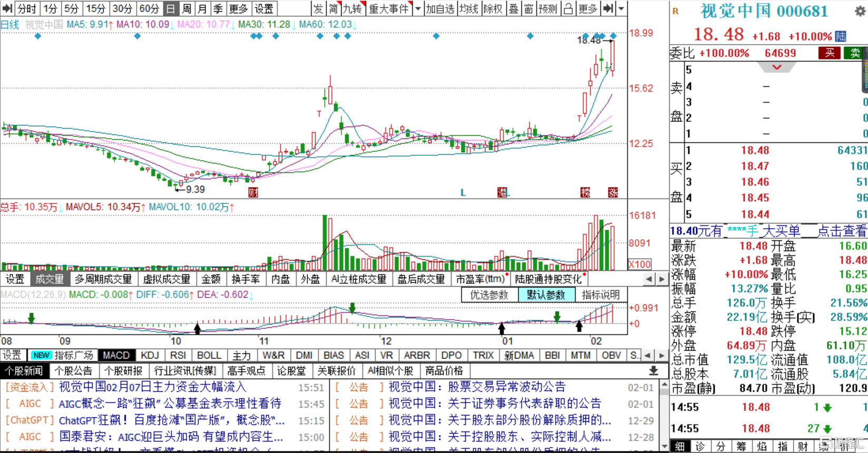Select the 1分 one-minute period
The width and height of the screenshot is (868, 453).
pos(50,8)
